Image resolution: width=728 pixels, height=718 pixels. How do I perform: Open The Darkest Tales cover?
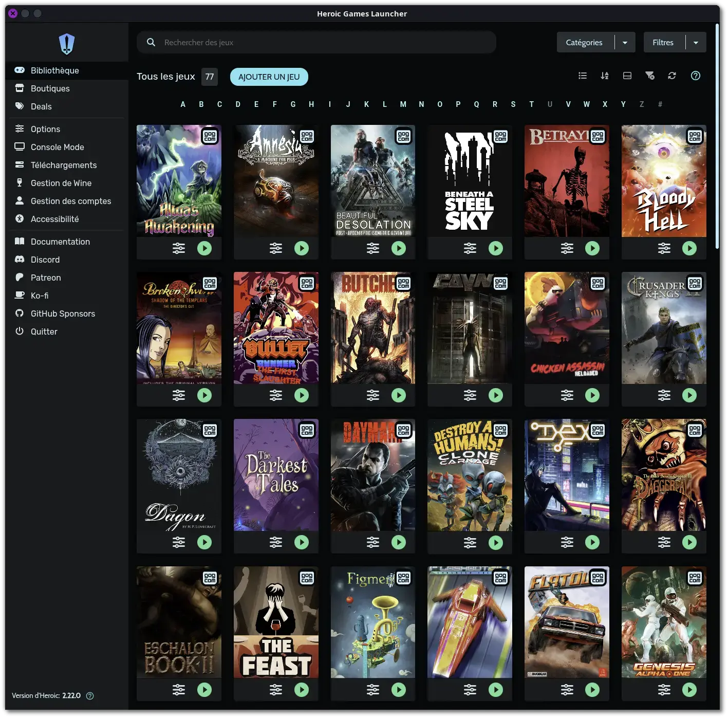(x=276, y=475)
